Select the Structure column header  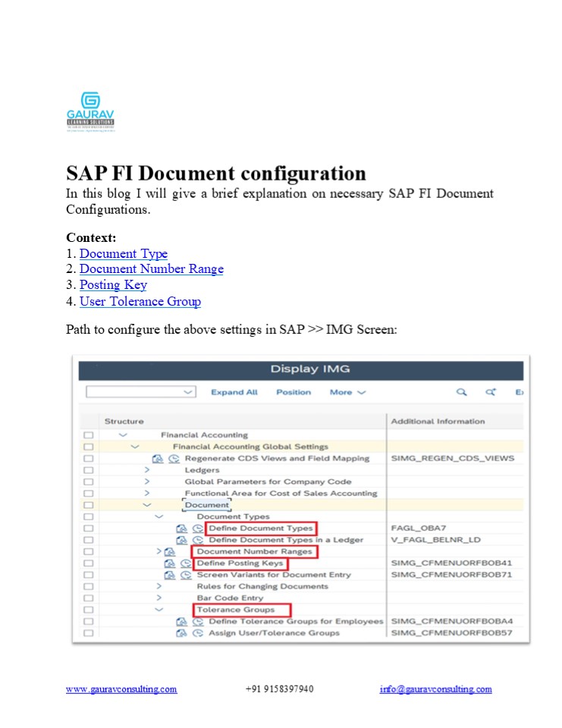(124, 421)
